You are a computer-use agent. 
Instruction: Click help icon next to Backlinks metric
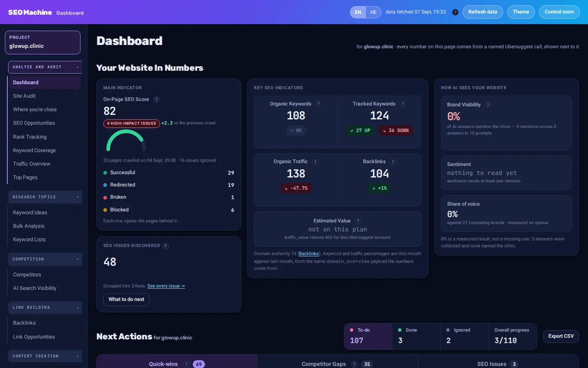coord(393,162)
